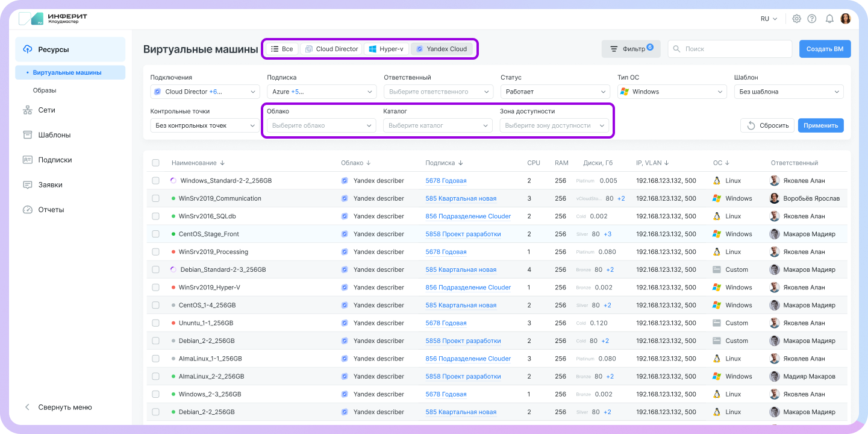Screen dimensions: 868x434
Task: Open Заявки in the sidebar
Action: tap(50, 185)
